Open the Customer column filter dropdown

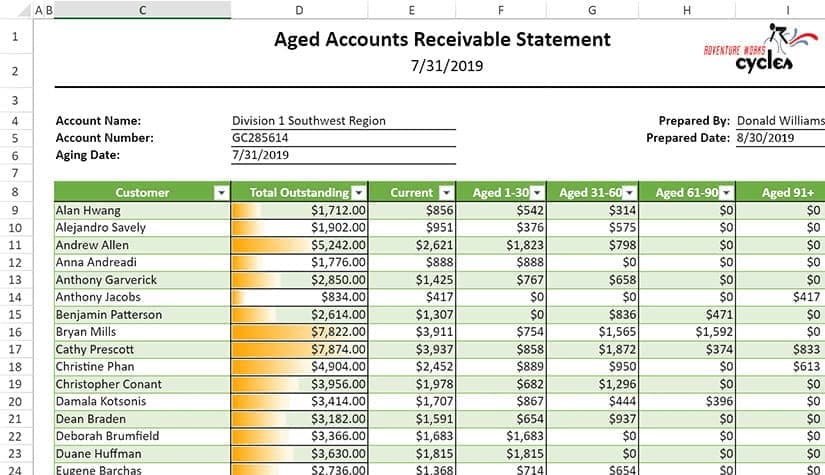tap(220, 193)
